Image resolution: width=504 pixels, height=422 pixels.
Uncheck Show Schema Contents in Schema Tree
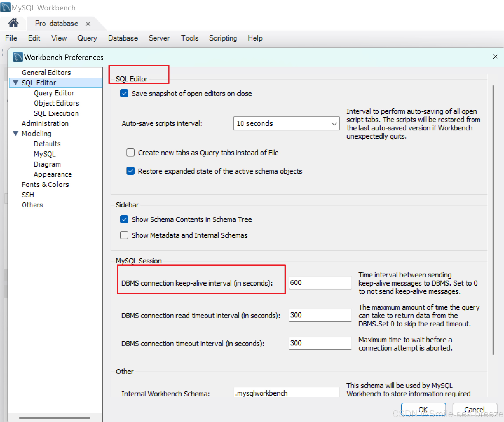pyautogui.click(x=124, y=219)
